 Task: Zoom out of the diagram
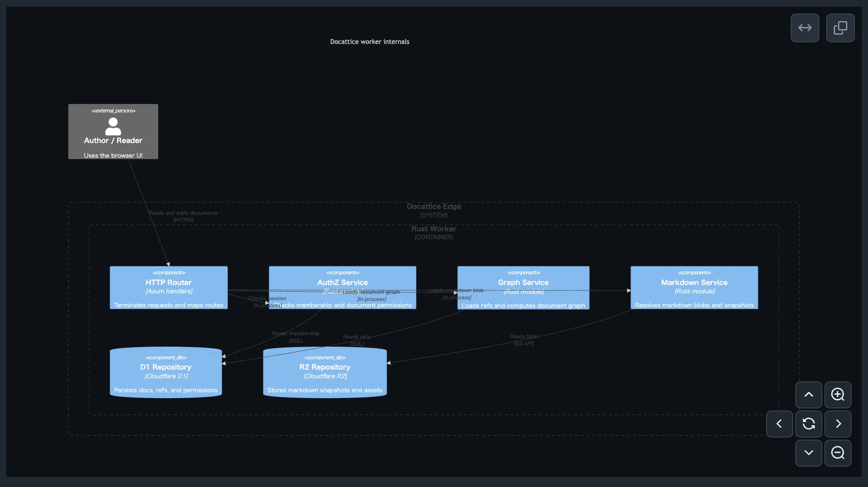(x=838, y=453)
